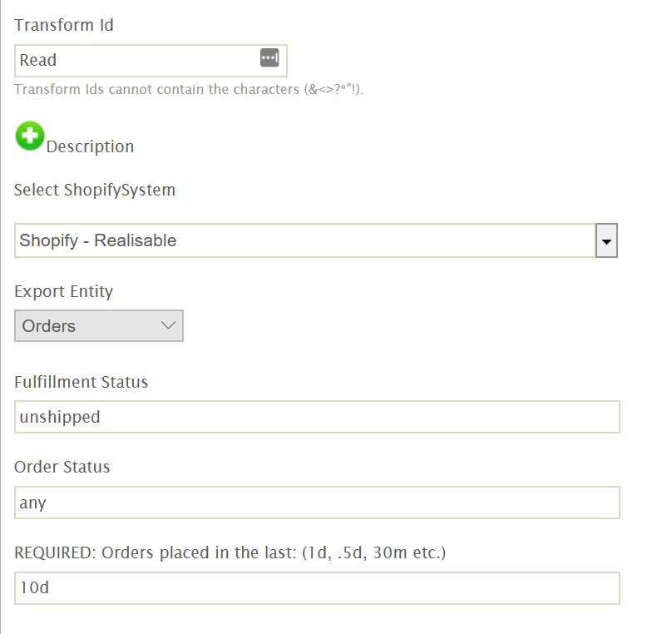
Task: Click the Fulfillment Status field showing unshipped
Action: click(317, 417)
